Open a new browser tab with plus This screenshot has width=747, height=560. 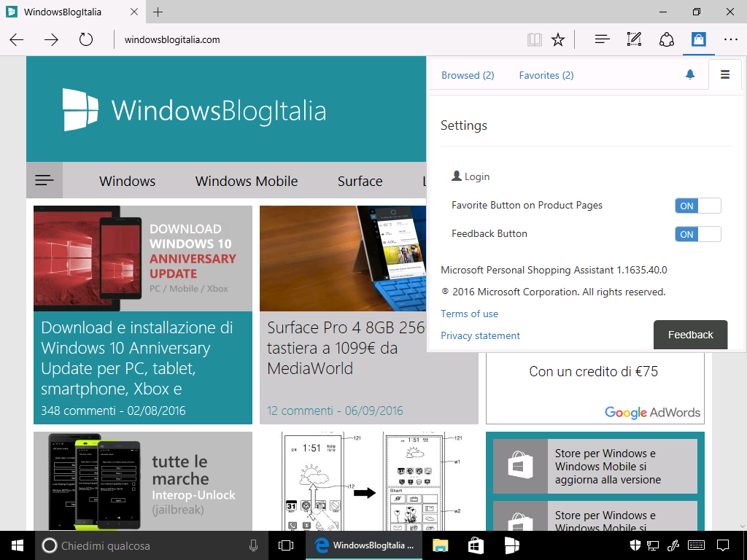158,12
